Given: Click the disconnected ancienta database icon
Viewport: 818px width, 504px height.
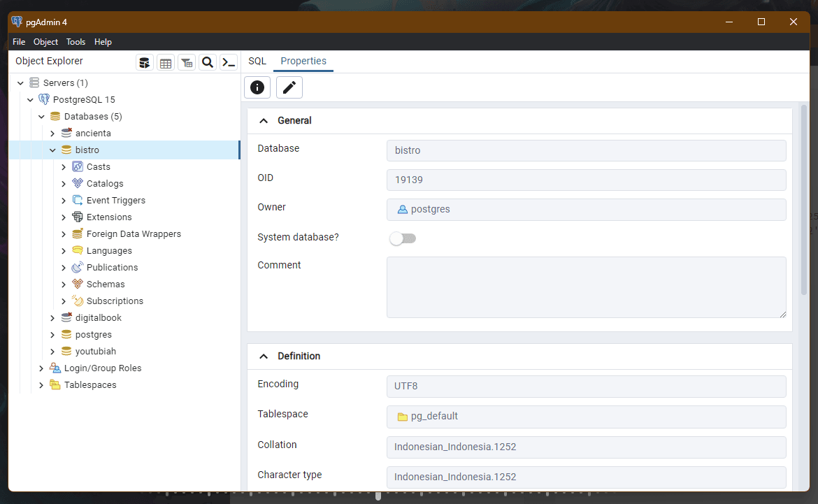Looking at the screenshot, I should pyautogui.click(x=66, y=133).
